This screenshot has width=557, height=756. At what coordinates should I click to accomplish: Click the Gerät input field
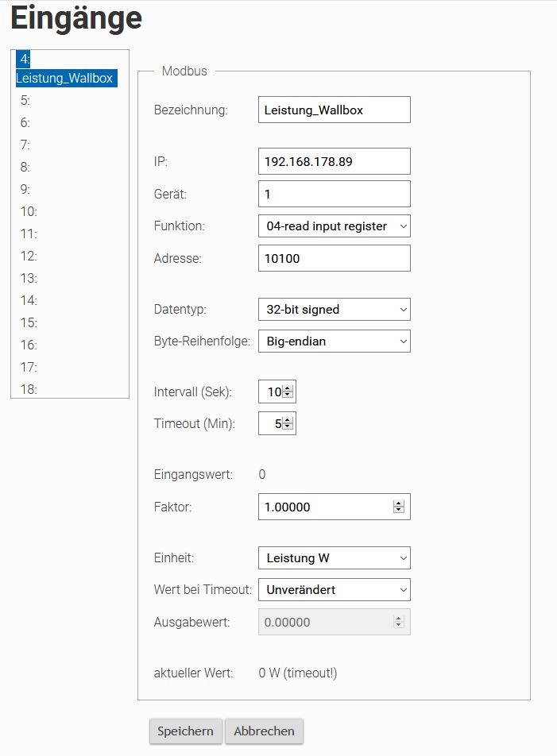(x=334, y=194)
